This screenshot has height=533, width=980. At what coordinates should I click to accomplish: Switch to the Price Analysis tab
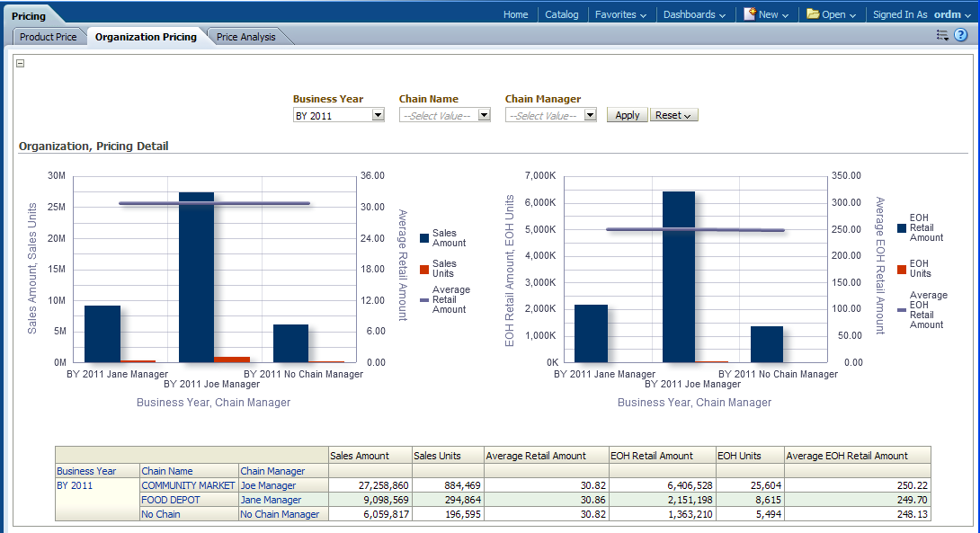245,37
